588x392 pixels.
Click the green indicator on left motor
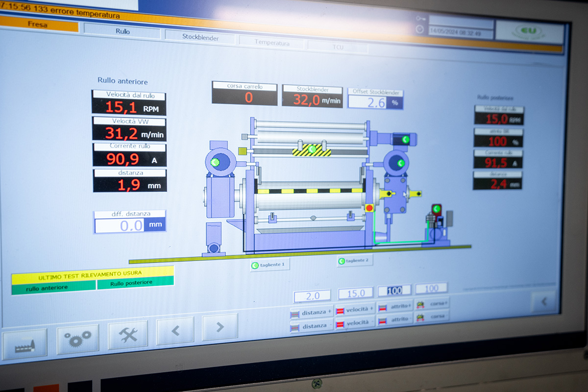coord(215,162)
